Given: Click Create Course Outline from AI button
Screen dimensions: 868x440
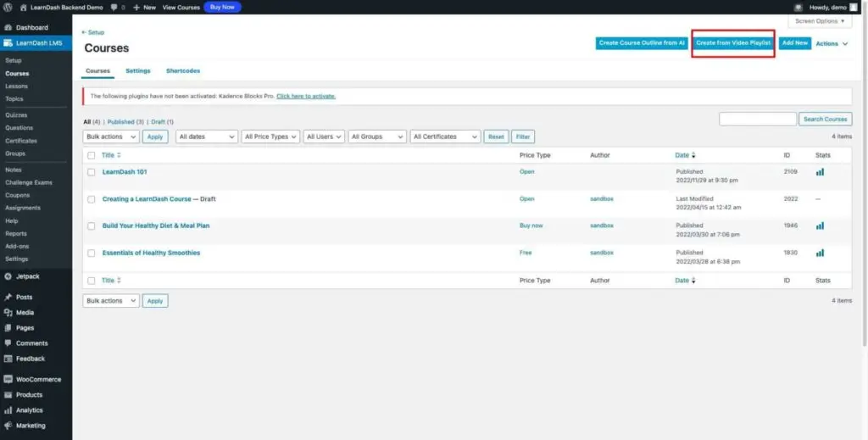Looking at the screenshot, I should pos(643,43).
